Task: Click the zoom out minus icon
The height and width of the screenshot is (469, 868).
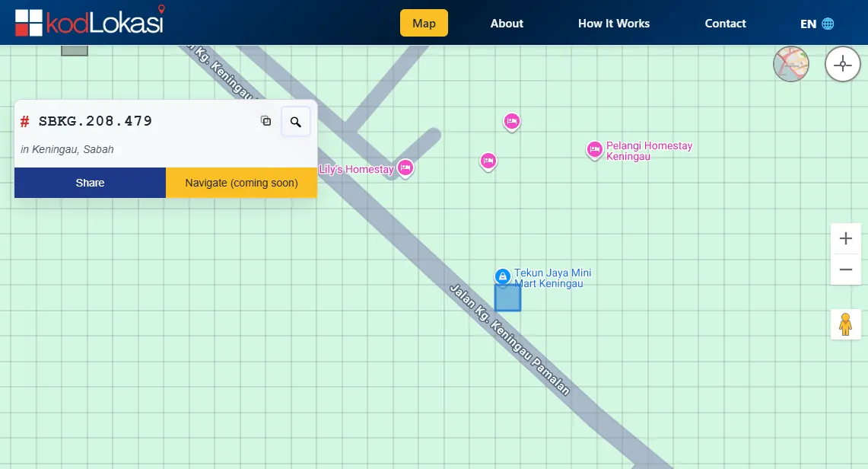Action: [x=846, y=269]
